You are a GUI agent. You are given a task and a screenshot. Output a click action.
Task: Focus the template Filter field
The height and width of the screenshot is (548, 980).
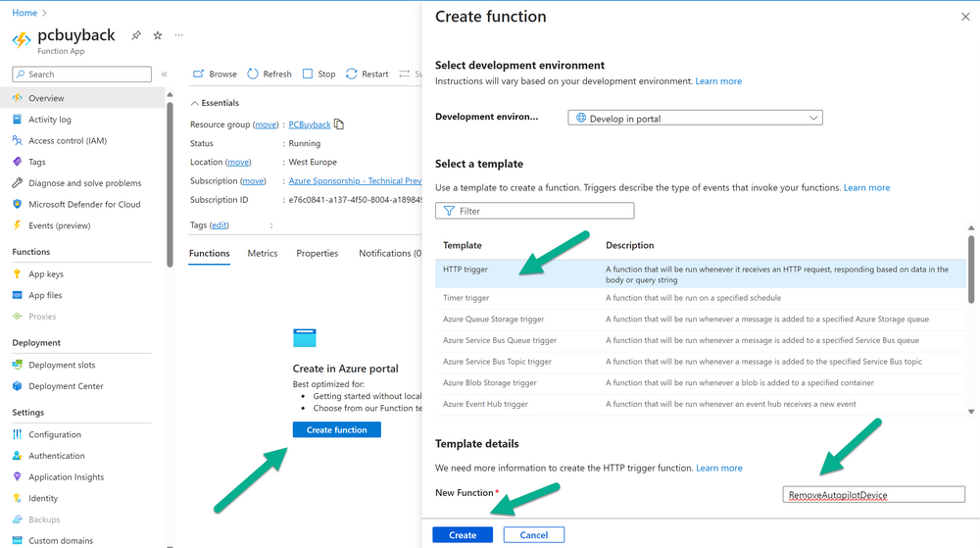click(x=534, y=211)
